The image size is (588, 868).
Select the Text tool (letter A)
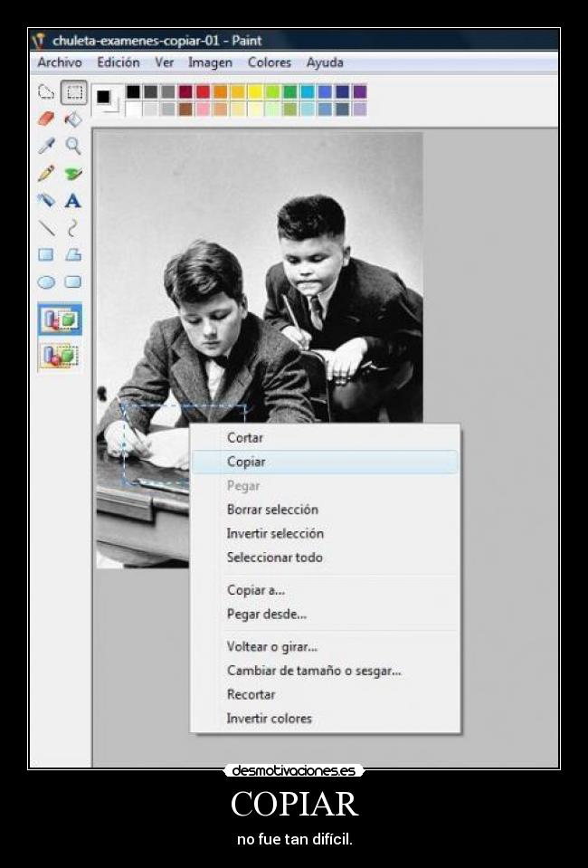click(73, 200)
